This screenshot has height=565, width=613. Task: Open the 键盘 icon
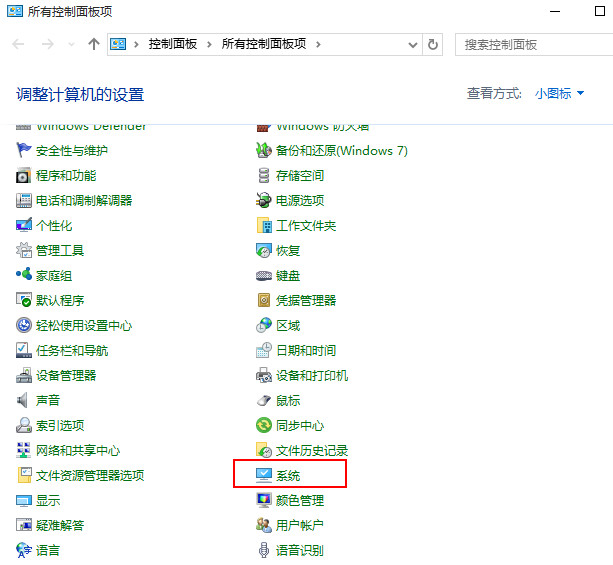[263, 276]
